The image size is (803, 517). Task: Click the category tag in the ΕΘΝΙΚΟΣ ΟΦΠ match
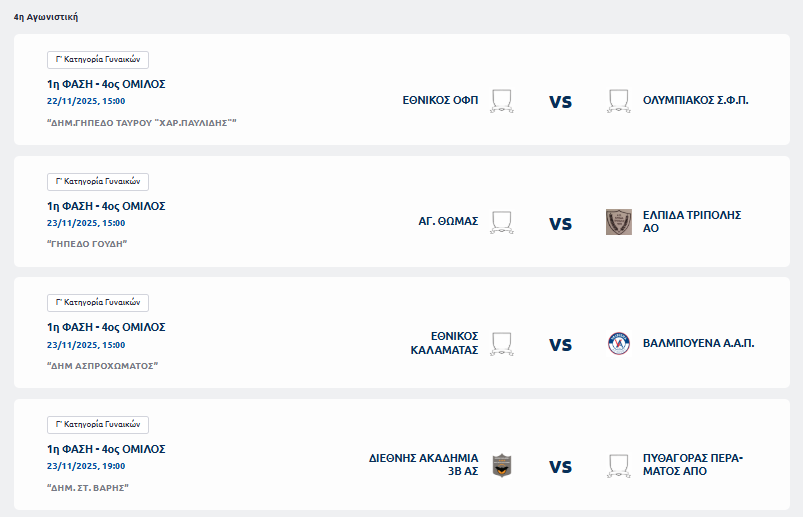coord(98,59)
